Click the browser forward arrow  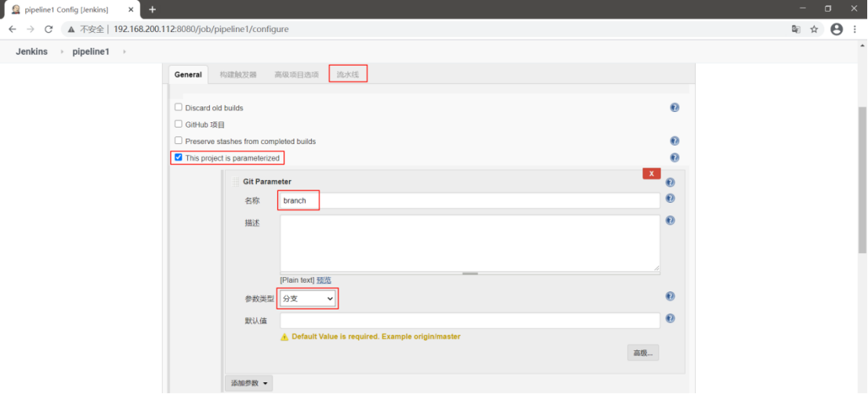31,29
